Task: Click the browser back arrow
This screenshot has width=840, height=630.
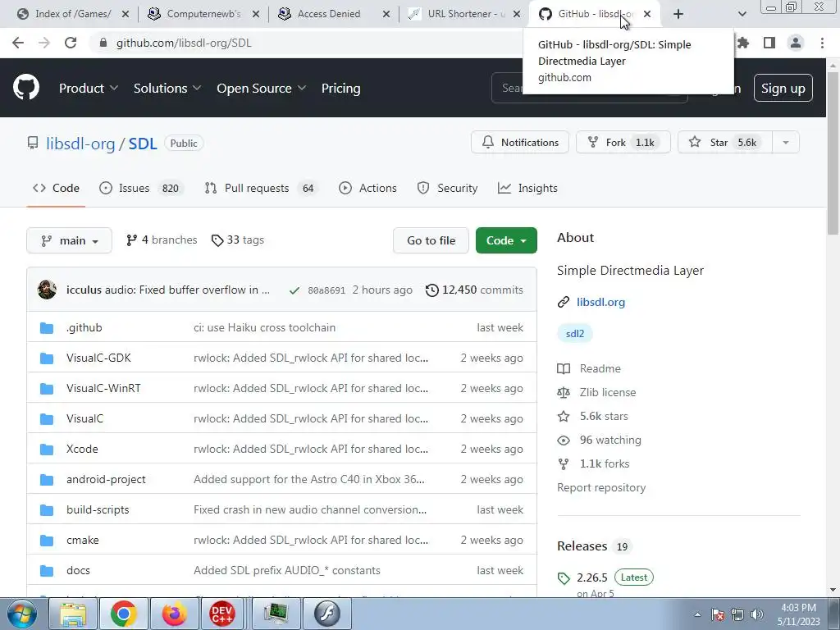Action: click(x=18, y=43)
